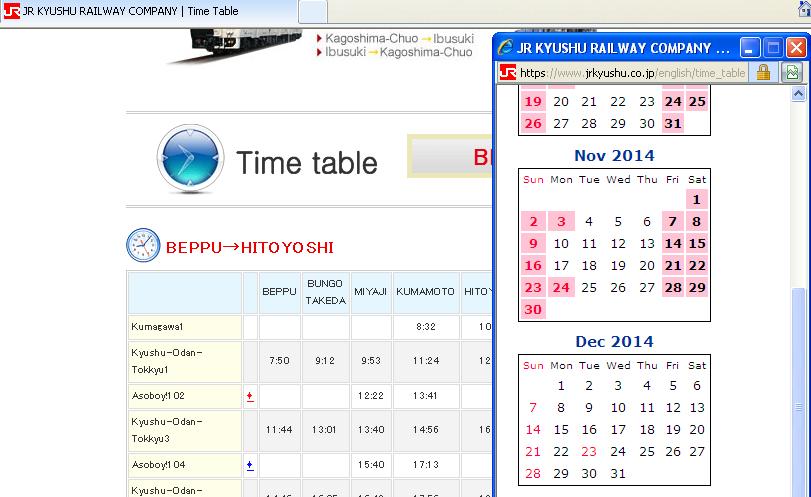Click the BUNGO TAKEDA column header
The width and height of the screenshot is (811, 497).
[x=325, y=292]
